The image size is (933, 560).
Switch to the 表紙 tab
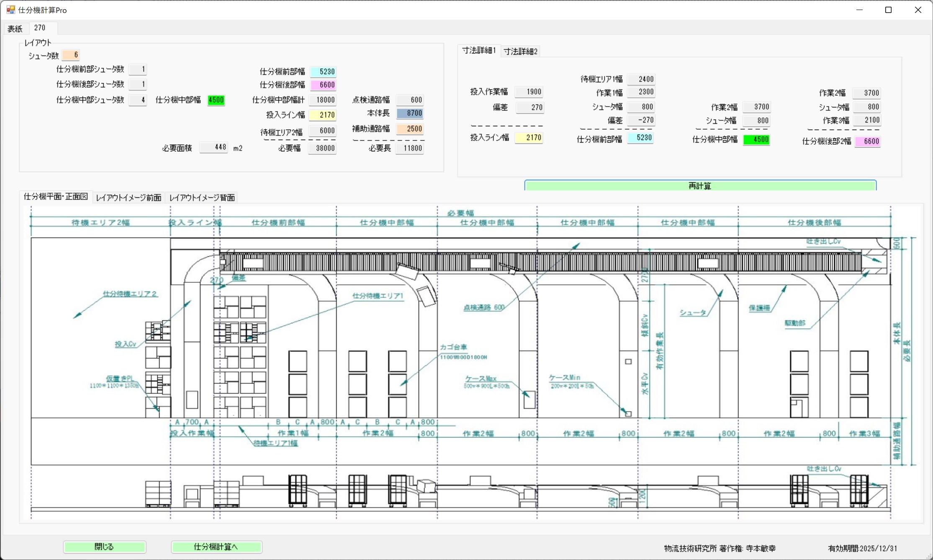coord(15,28)
